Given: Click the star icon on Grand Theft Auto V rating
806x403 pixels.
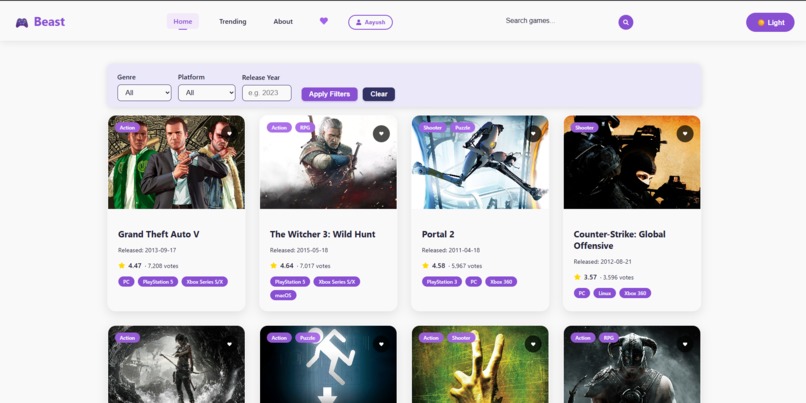Looking at the screenshot, I should (x=121, y=266).
